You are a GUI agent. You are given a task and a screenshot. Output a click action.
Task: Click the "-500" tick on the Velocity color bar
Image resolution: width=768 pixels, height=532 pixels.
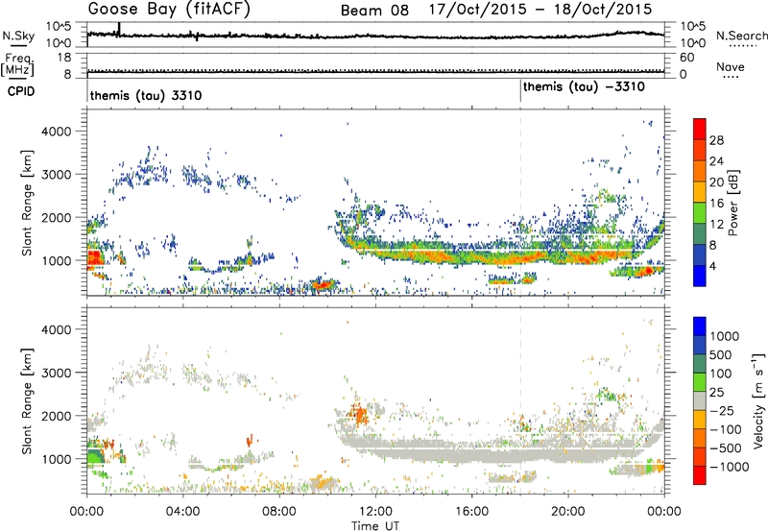coord(725,447)
